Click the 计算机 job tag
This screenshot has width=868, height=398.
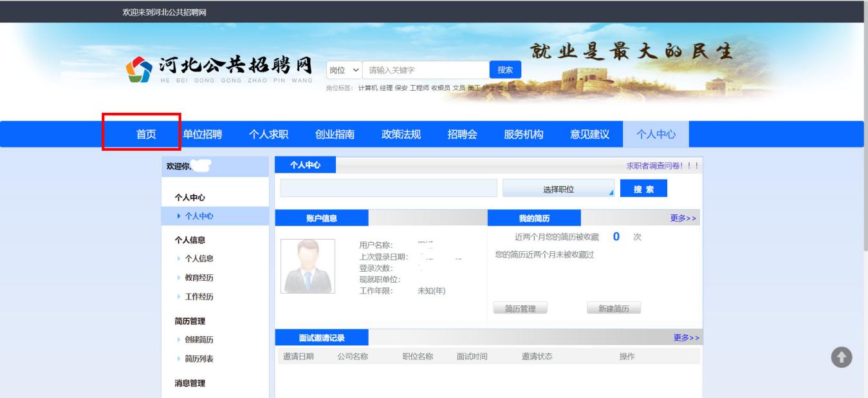click(368, 88)
